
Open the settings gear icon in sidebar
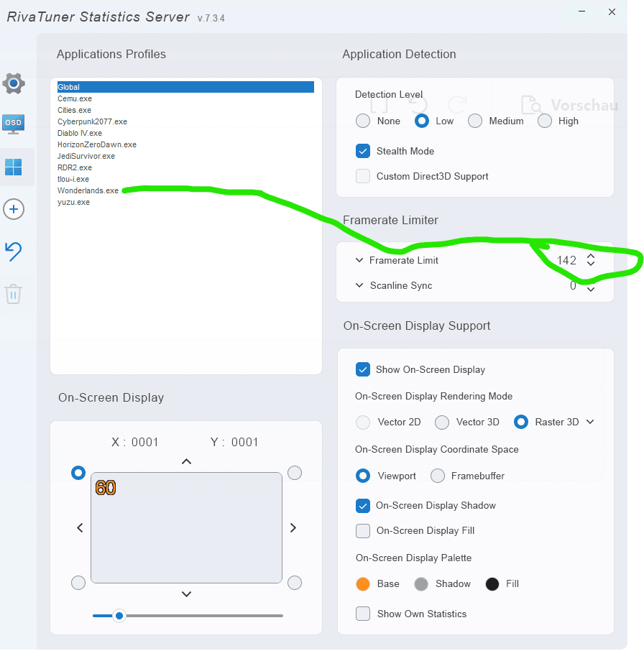[x=14, y=84]
